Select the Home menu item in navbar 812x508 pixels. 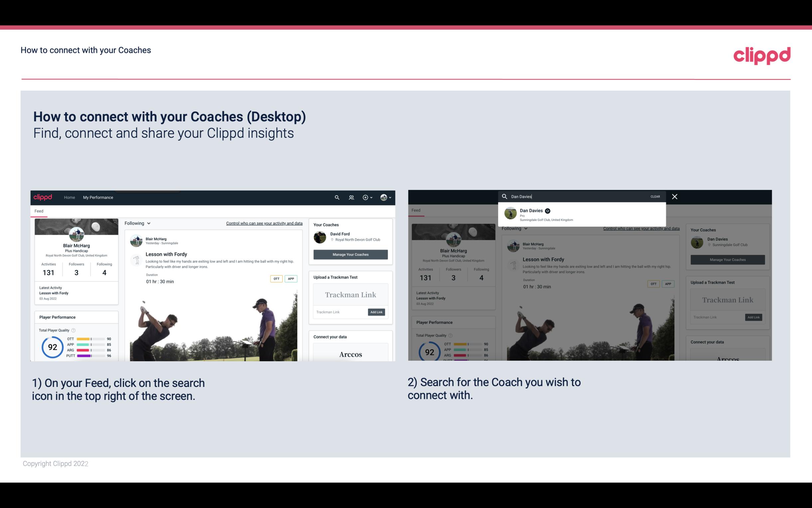tap(69, 197)
